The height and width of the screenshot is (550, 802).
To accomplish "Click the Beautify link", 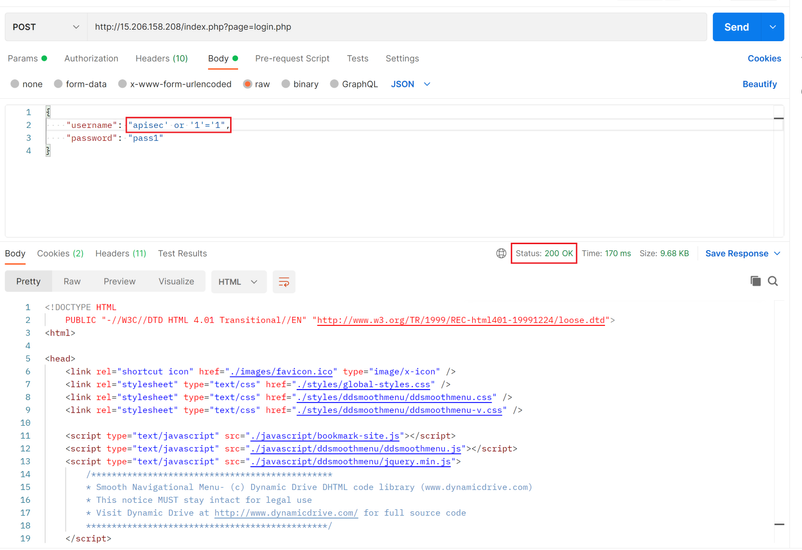I will [x=759, y=85].
